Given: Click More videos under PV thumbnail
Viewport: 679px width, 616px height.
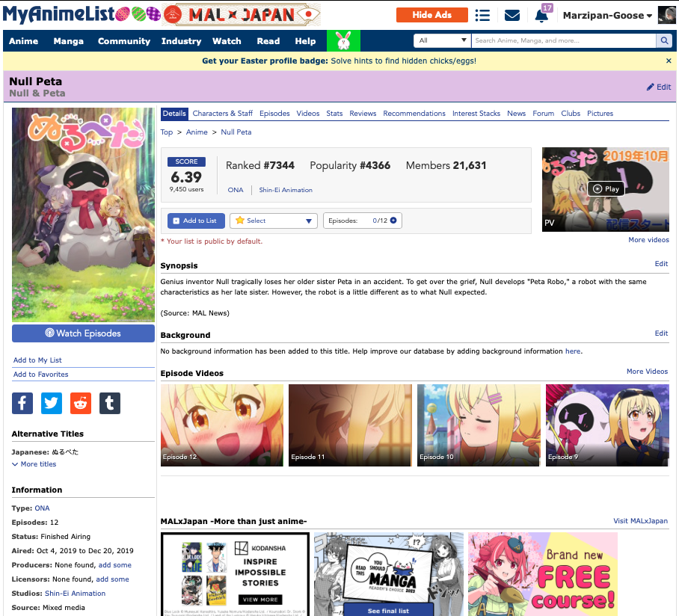Looking at the screenshot, I should click(x=648, y=240).
